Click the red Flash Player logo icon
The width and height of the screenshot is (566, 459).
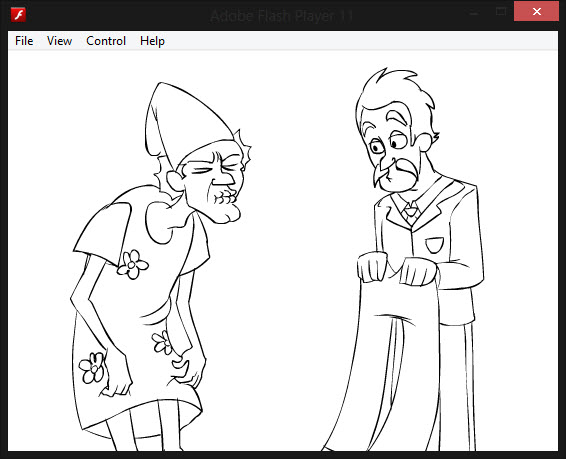(18, 15)
